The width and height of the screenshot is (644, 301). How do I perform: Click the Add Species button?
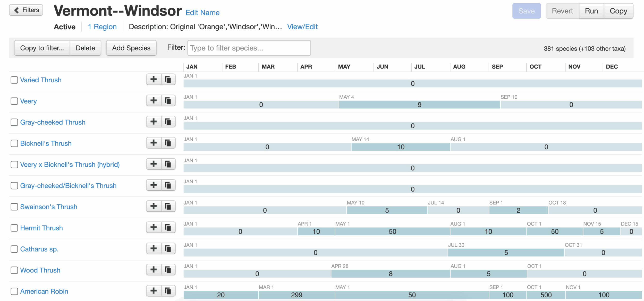(x=131, y=48)
